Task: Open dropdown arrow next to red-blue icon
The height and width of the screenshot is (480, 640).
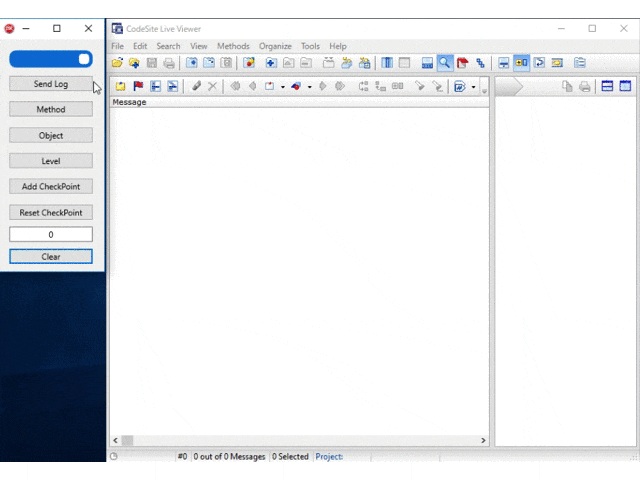Action: point(310,87)
